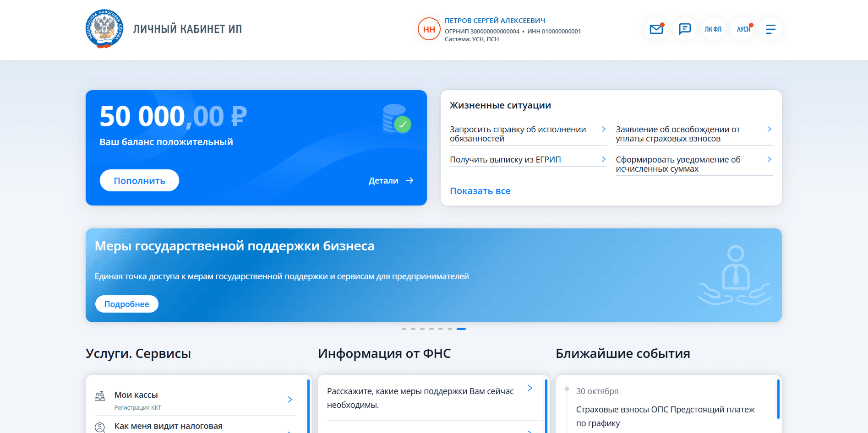The width and height of the screenshot is (868, 433).
Task: Click Ближайшие события list scrollbar
Action: (x=778, y=399)
